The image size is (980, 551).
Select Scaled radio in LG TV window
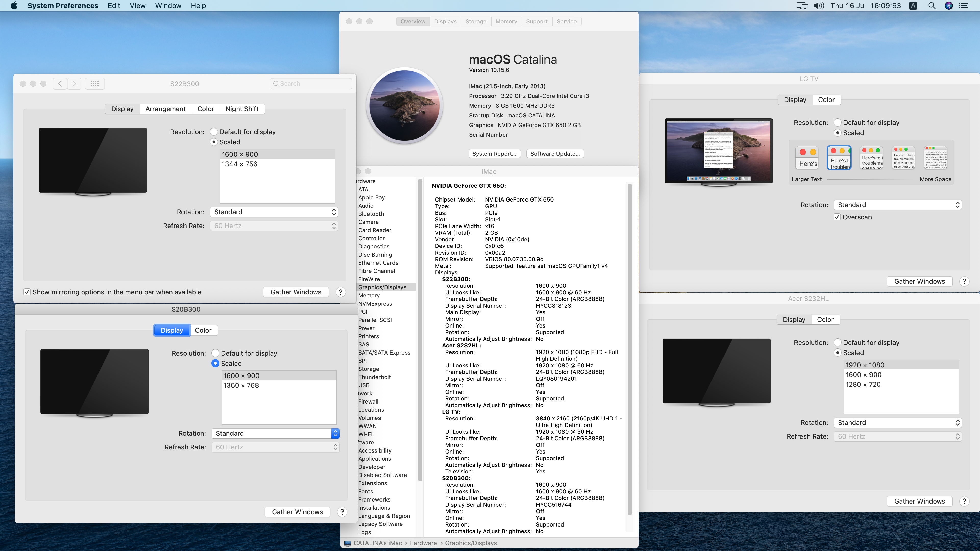837,133
